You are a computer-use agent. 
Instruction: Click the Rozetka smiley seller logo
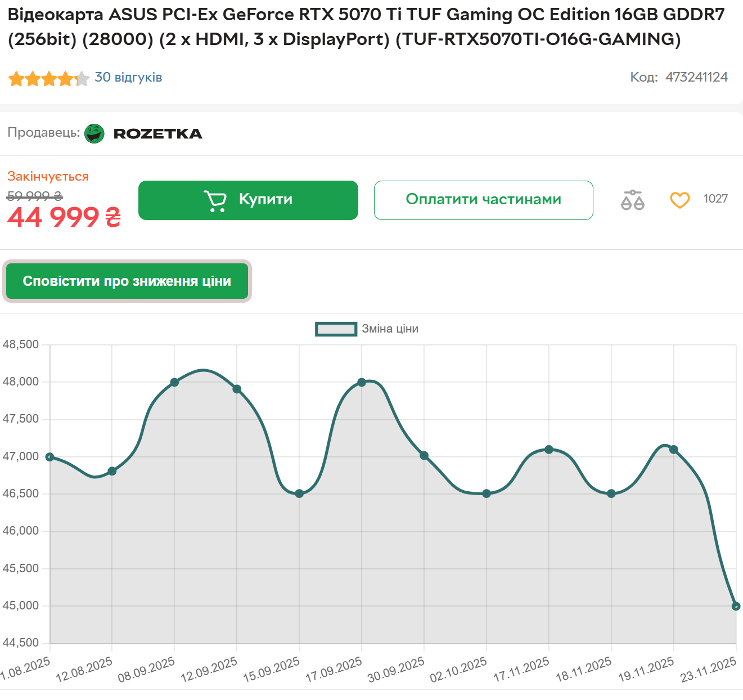[94, 133]
